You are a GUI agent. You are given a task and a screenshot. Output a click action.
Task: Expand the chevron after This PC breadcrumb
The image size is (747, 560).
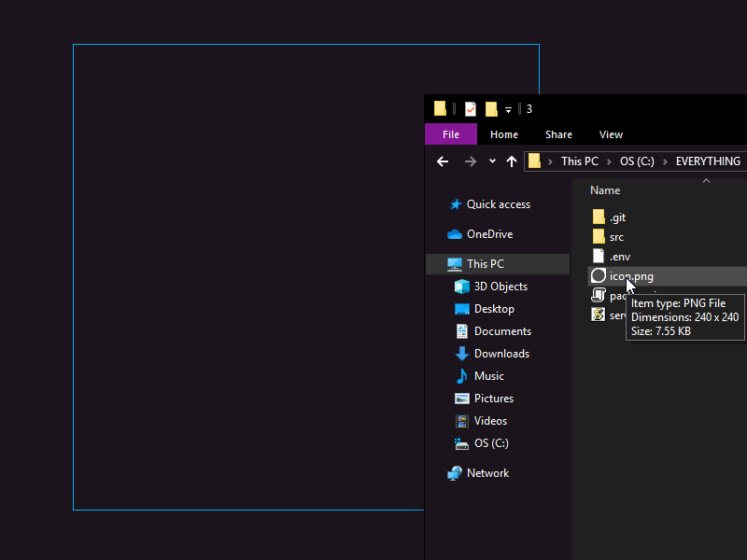click(609, 161)
